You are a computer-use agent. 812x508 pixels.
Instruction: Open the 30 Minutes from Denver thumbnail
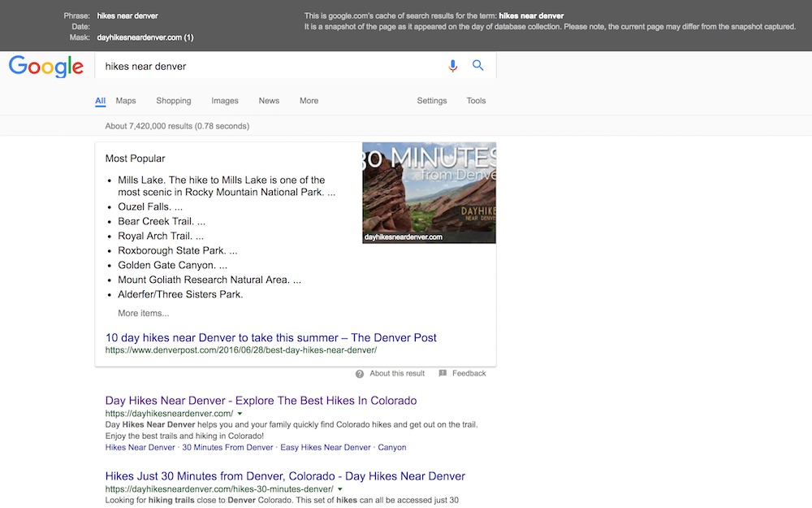429,193
